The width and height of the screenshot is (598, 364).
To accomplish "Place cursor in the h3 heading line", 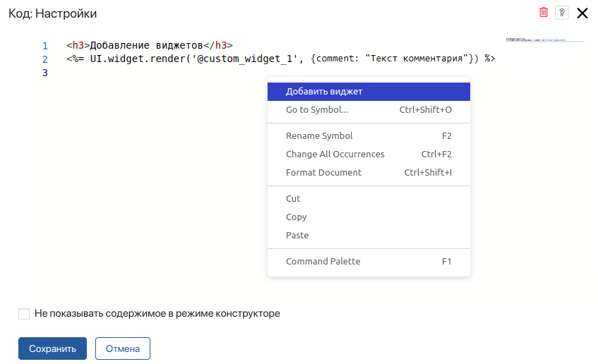I will pos(149,45).
